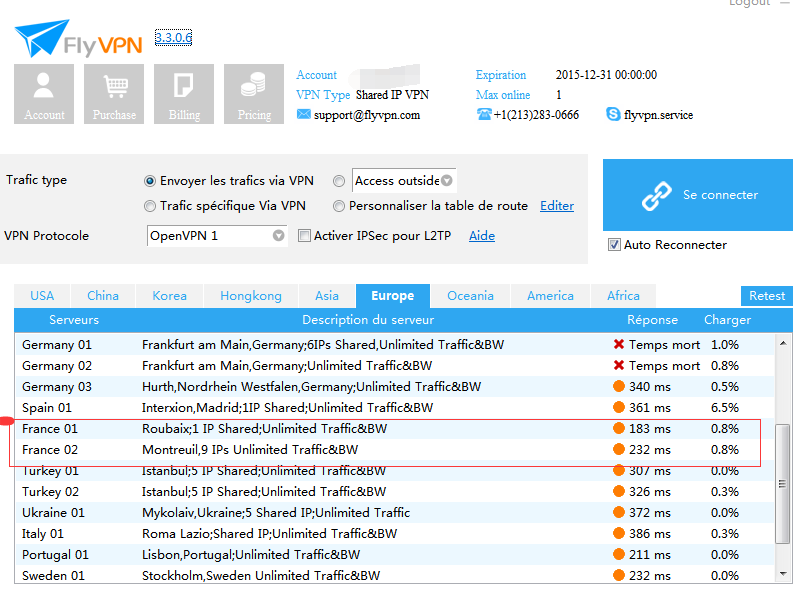Screen dimensions: 797x605
Task: Switch to the Africa tab
Action: pyautogui.click(x=624, y=296)
